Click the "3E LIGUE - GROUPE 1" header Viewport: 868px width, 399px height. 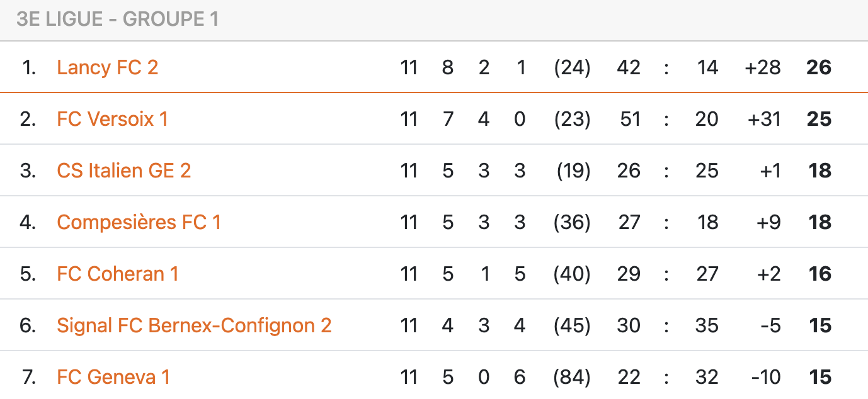[x=117, y=20]
